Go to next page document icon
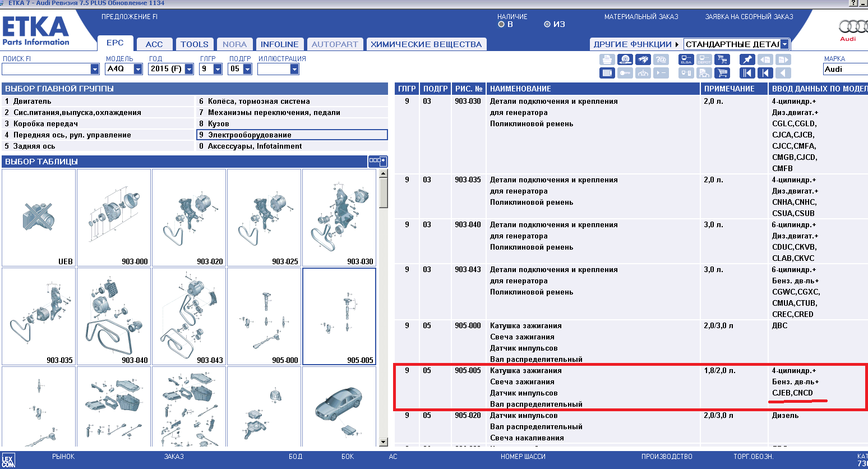The height and width of the screenshot is (469, 868). pos(783,59)
